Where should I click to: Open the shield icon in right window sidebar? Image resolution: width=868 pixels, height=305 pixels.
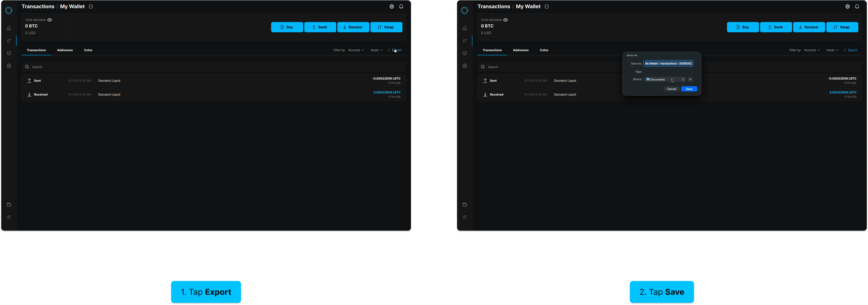(465, 53)
